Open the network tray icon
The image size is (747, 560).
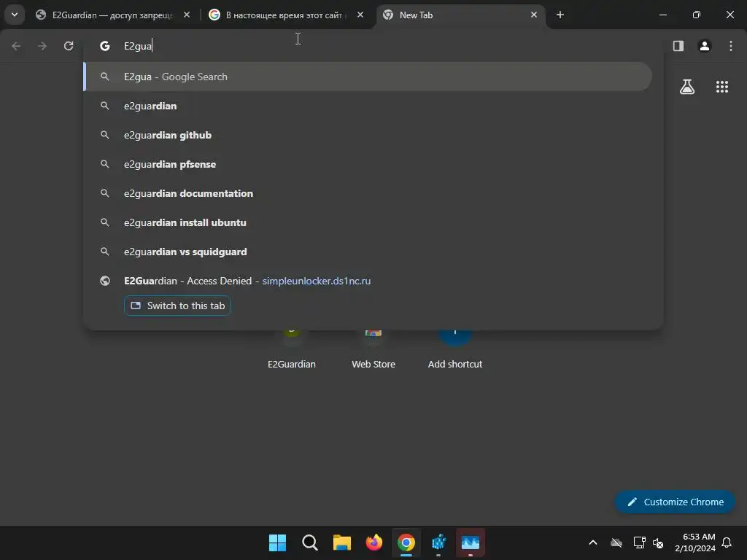(x=639, y=542)
